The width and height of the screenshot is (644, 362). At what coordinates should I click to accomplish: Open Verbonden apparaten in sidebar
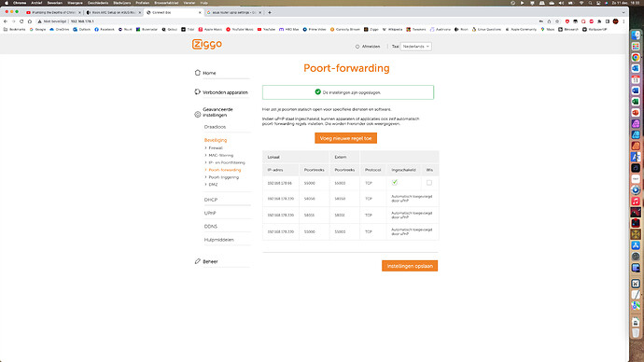225,92
